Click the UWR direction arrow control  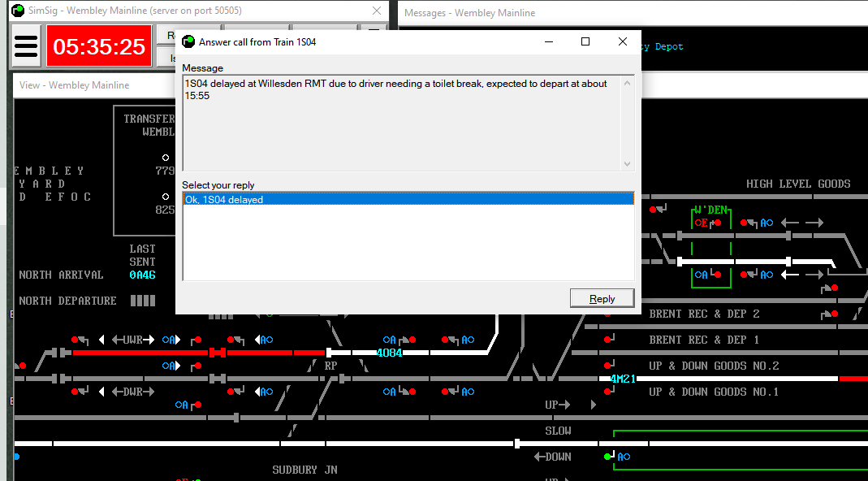133,340
